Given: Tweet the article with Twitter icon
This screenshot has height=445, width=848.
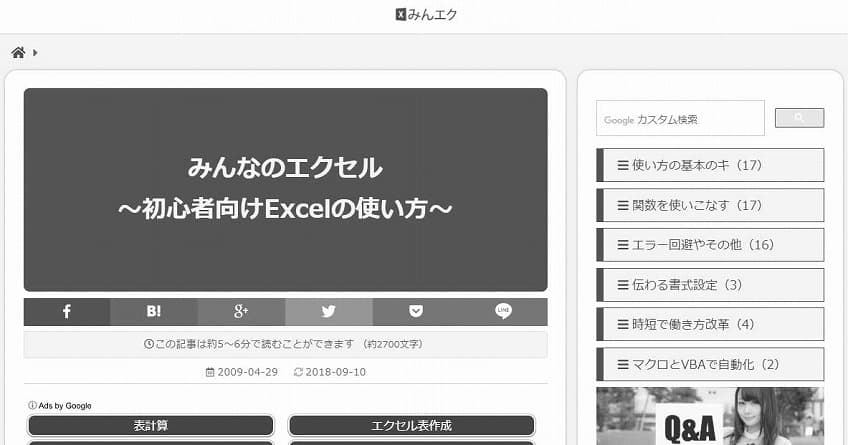Looking at the screenshot, I should tap(329, 311).
